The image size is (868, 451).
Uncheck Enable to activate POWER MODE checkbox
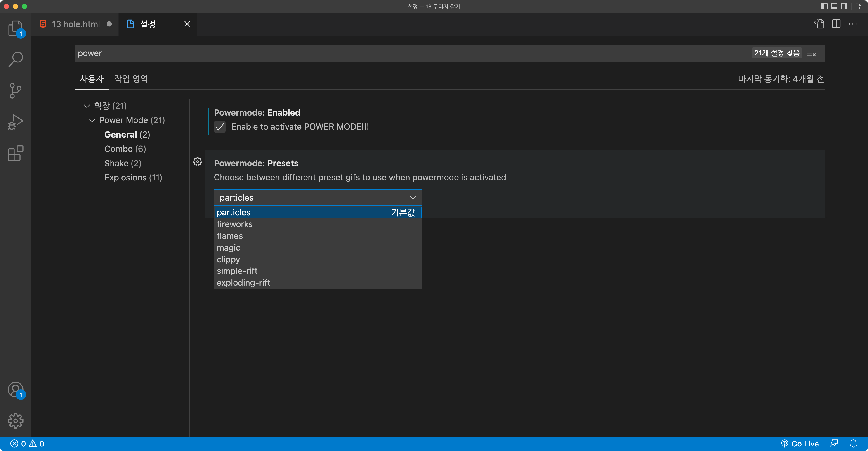[x=220, y=127]
